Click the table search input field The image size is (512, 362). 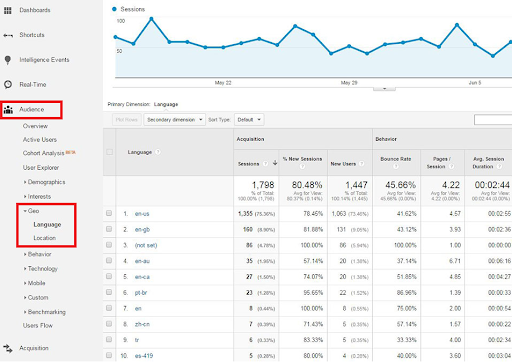coord(493,120)
